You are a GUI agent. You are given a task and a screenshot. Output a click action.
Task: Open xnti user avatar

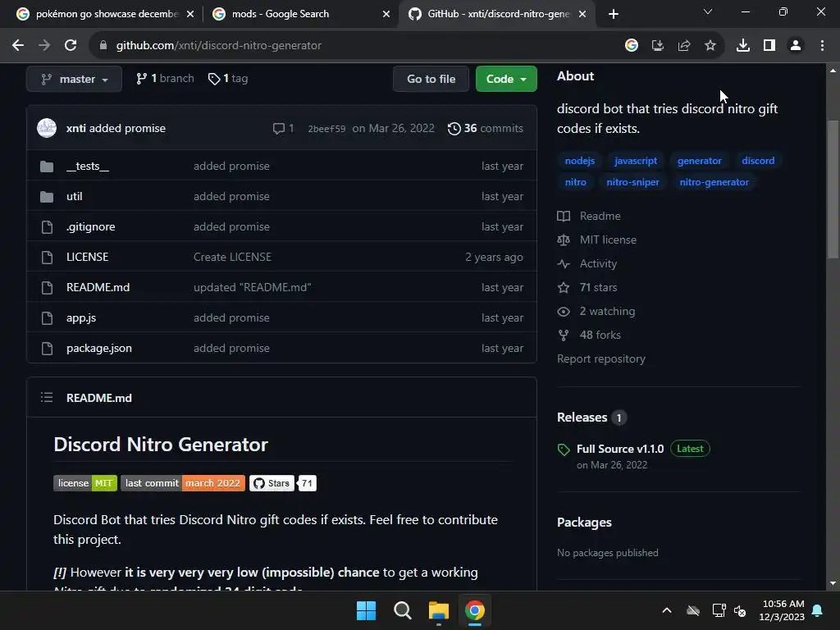point(47,128)
